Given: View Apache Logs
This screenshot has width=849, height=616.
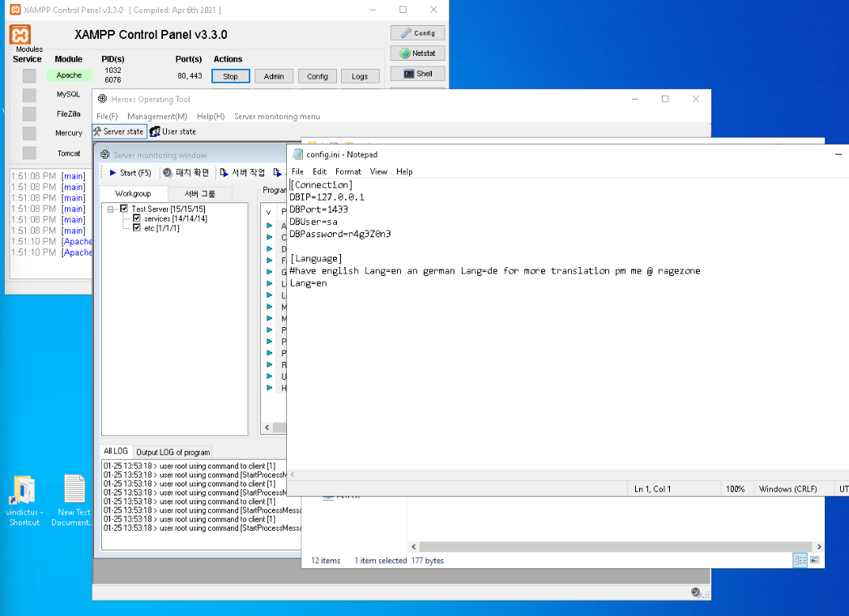Looking at the screenshot, I should coord(360,76).
